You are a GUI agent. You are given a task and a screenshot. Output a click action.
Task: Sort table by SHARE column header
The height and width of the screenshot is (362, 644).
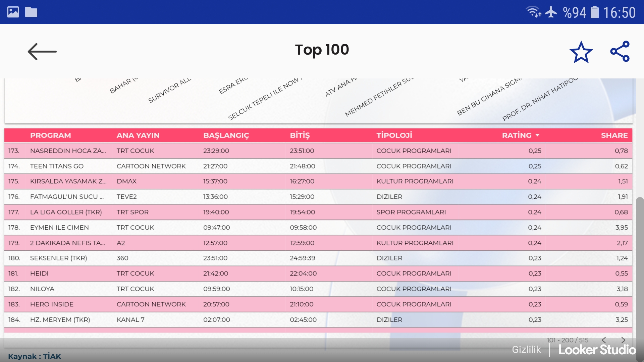click(x=614, y=135)
